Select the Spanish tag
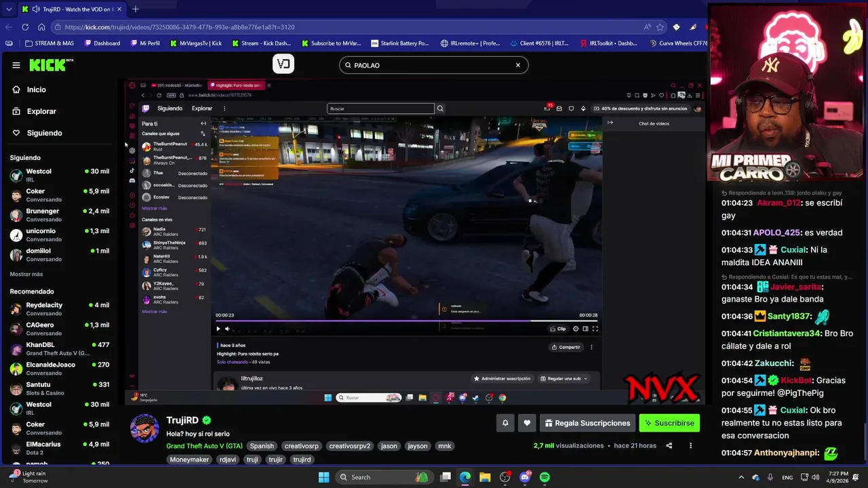This screenshot has width=868, height=488. 262,446
